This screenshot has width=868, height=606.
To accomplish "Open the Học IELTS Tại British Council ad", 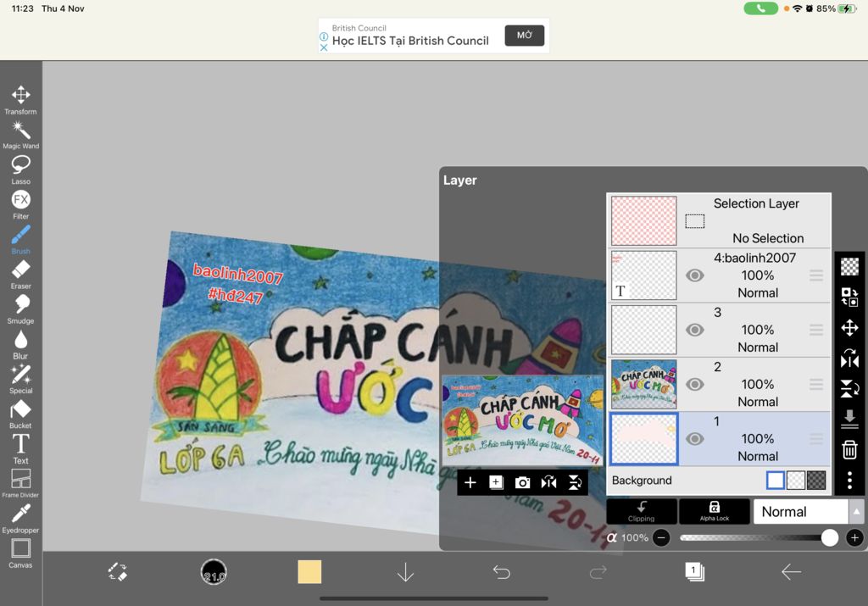I will tap(410, 41).
